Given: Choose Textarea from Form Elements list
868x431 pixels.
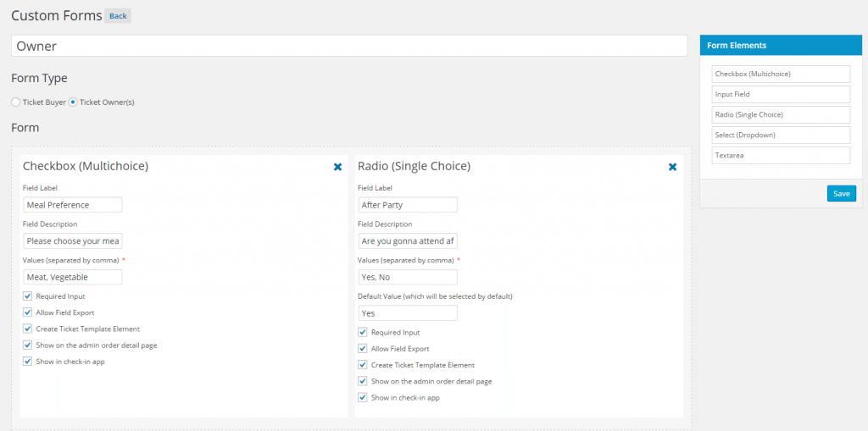Looking at the screenshot, I should [x=780, y=156].
